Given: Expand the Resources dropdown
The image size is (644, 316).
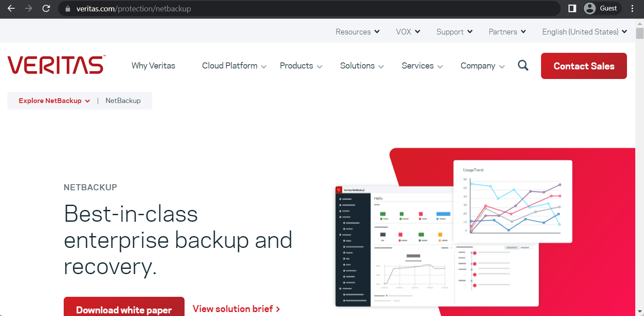Looking at the screenshot, I should pyautogui.click(x=357, y=31).
